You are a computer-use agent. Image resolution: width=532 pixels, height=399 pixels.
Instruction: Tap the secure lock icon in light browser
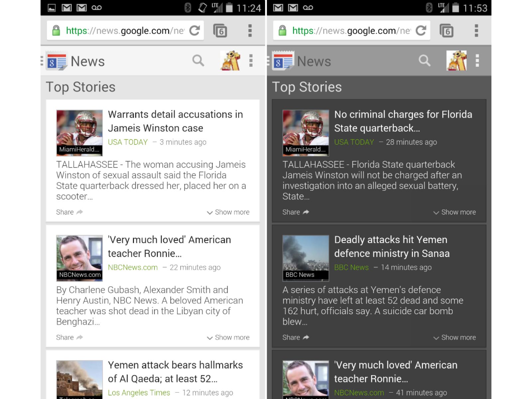(x=56, y=31)
